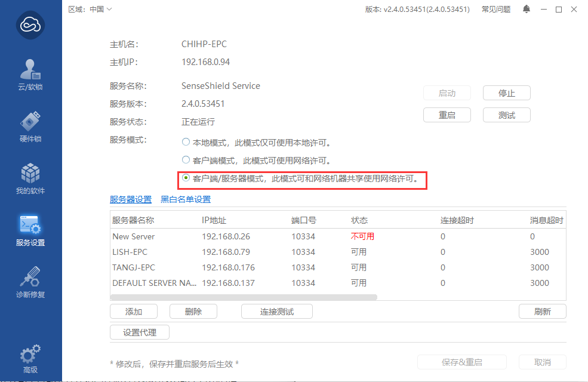This screenshot has height=382, width=588.
Task: Click 删除 to delete a server
Action: tap(193, 312)
